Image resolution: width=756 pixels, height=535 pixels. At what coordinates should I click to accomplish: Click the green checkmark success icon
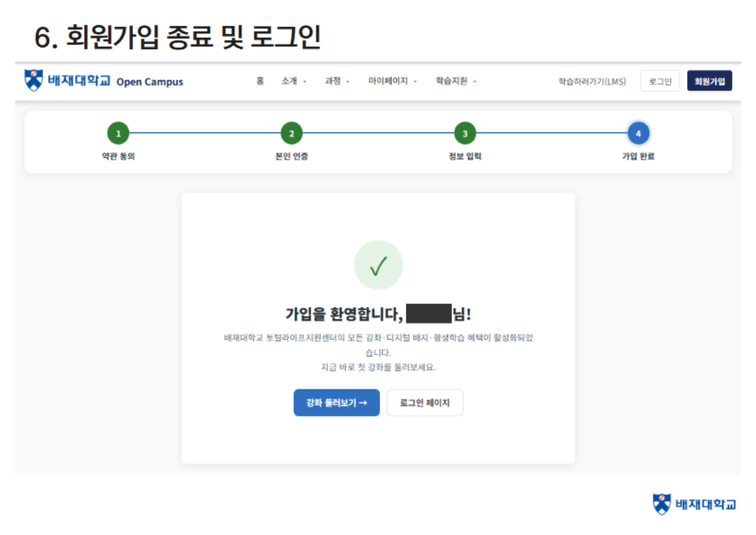[x=378, y=265]
